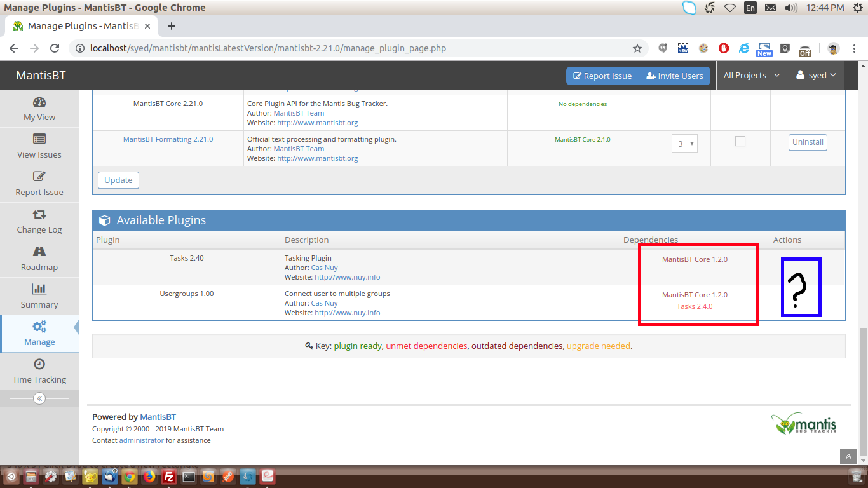The image size is (868, 488).
Task: Select the Manage sidebar menu item
Action: point(39,334)
